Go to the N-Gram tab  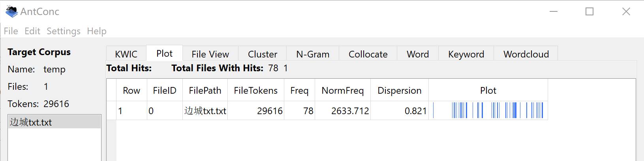pos(313,54)
